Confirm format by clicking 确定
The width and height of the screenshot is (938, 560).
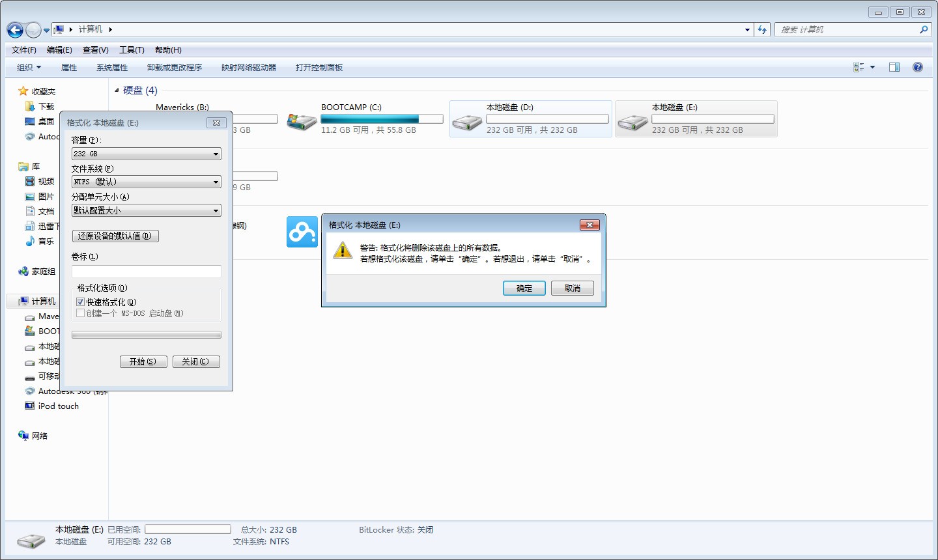(x=524, y=288)
